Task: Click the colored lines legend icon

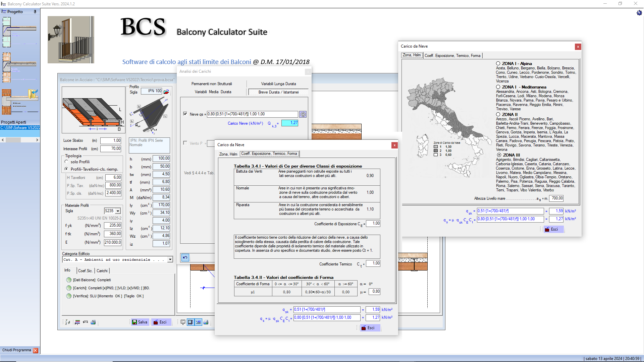Action: [77, 322]
